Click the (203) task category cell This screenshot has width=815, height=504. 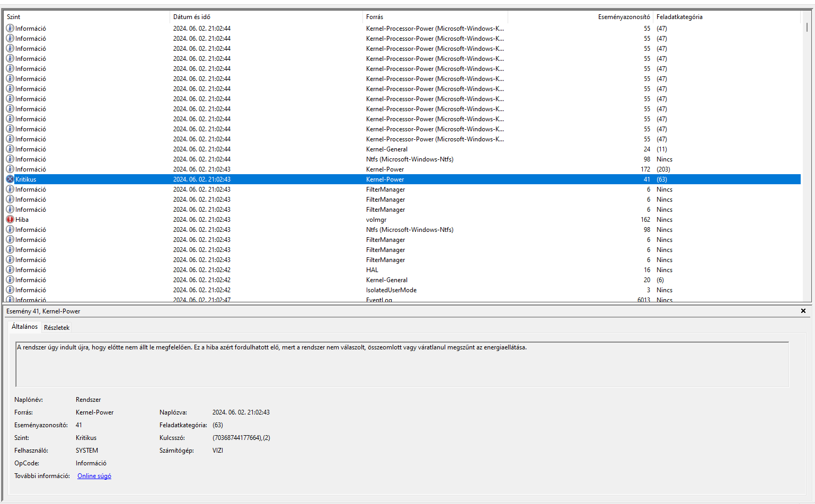[663, 169]
